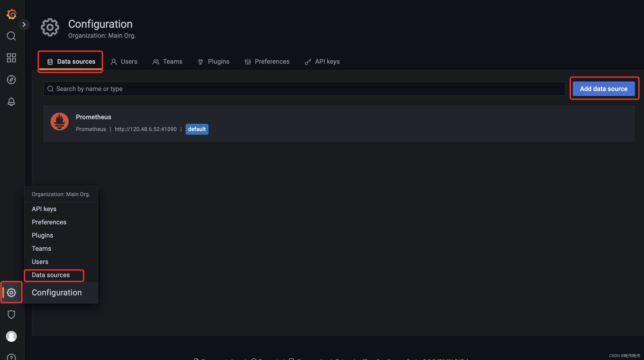Open the Alerting bell icon

tap(11, 101)
